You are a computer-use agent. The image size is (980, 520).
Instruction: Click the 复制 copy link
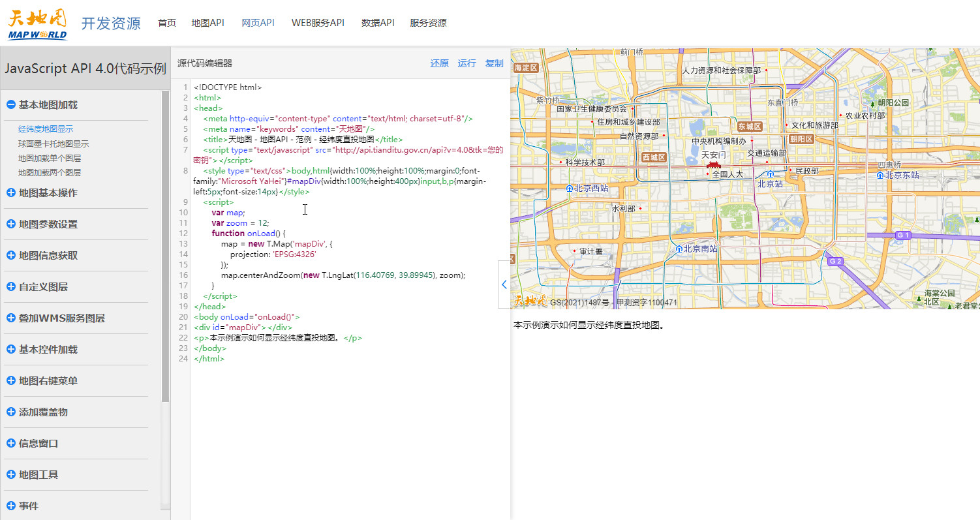494,63
